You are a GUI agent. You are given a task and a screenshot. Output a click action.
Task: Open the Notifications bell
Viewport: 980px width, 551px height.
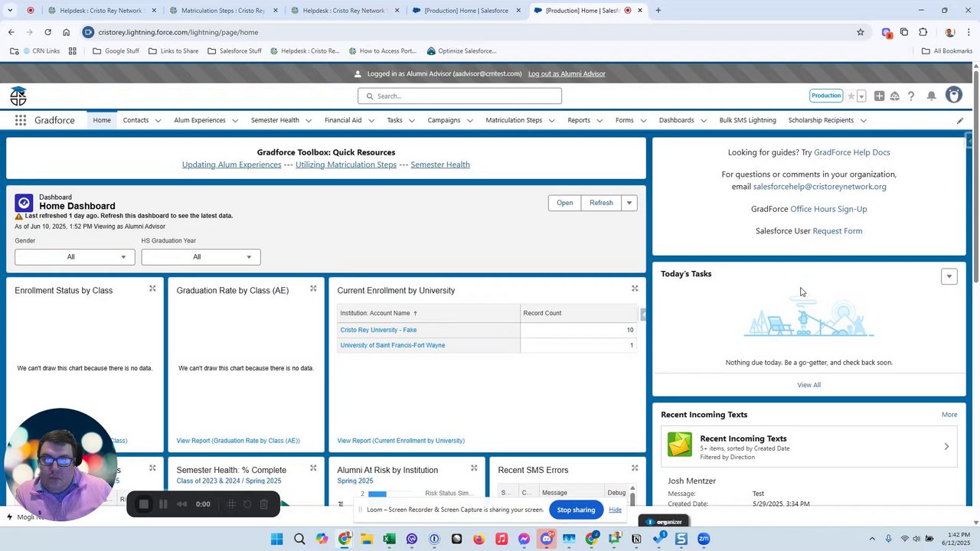pos(932,96)
